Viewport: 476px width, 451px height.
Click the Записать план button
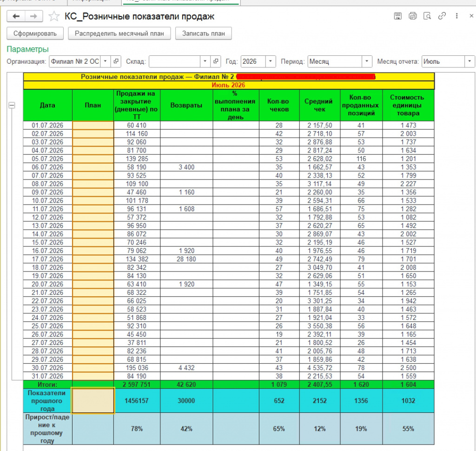coord(204,33)
